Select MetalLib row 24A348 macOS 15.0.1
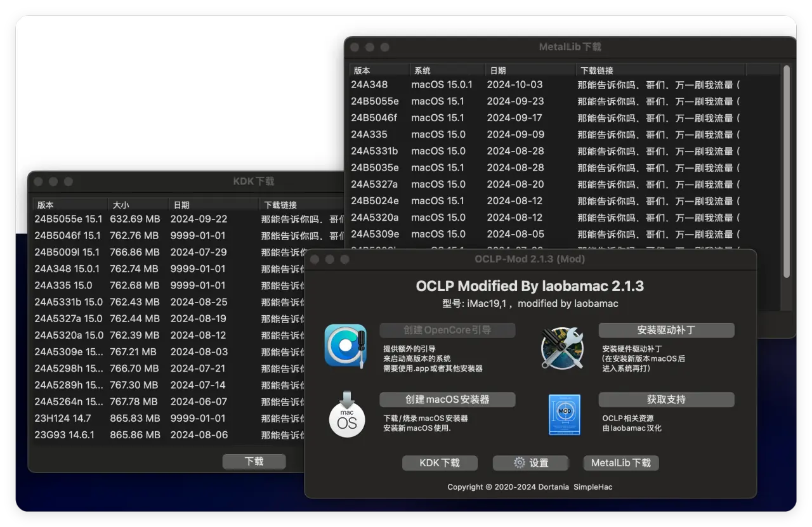The image size is (812, 527). point(565,84)
